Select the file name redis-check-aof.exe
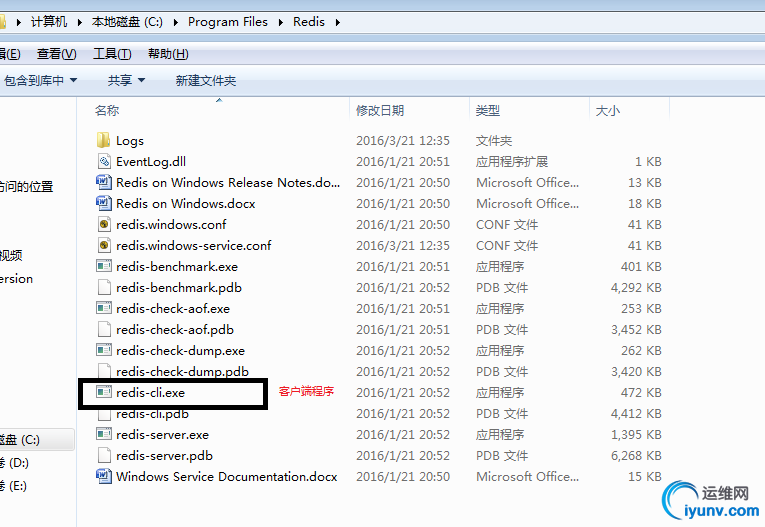Screen dimensions: 765x527 (173, 309)
